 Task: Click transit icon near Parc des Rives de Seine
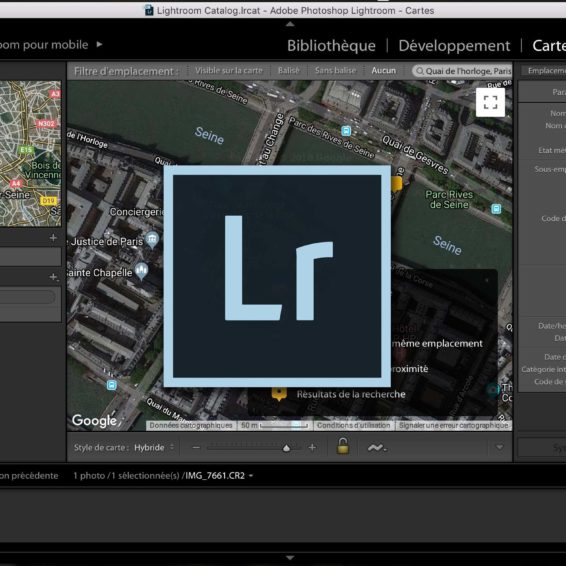point(346,131)
